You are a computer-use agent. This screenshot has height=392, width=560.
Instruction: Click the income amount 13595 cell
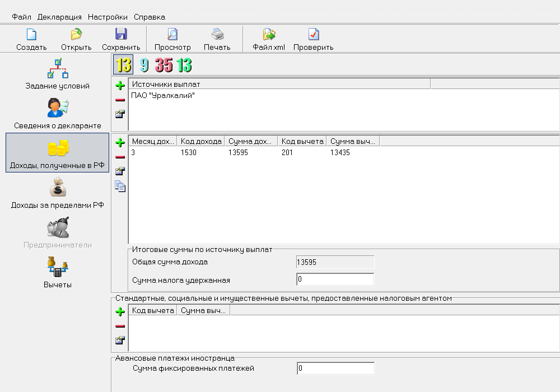(238, 152)
